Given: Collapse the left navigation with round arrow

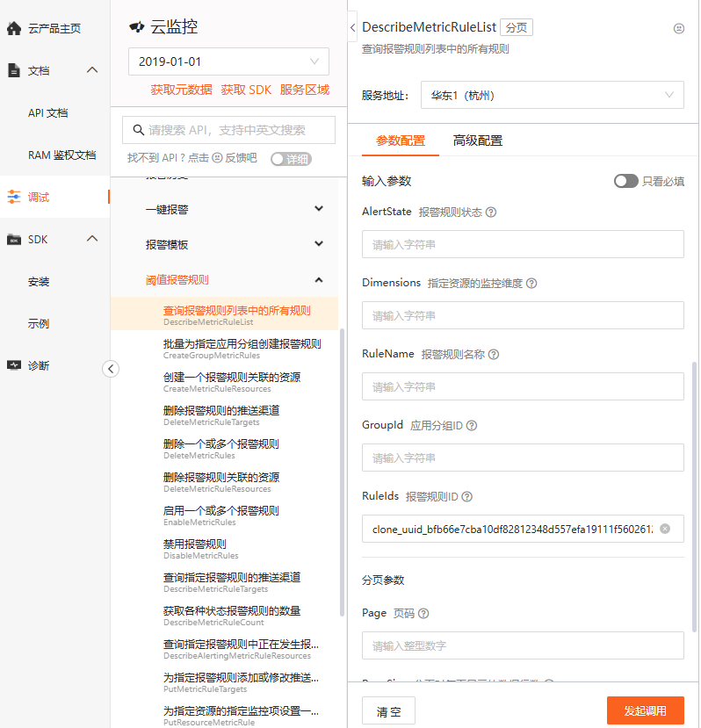Looking at the screenshot, I should (111, 369).
